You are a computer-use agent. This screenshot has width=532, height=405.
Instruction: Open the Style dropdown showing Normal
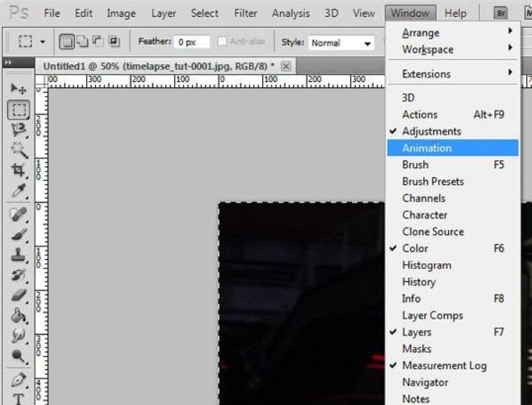pos(341,43)
